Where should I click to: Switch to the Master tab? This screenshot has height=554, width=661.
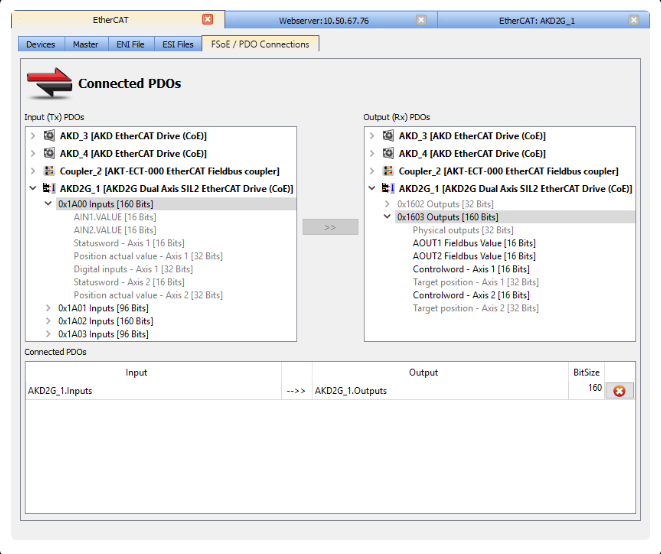pyautogui.click(x=86, y=44)
